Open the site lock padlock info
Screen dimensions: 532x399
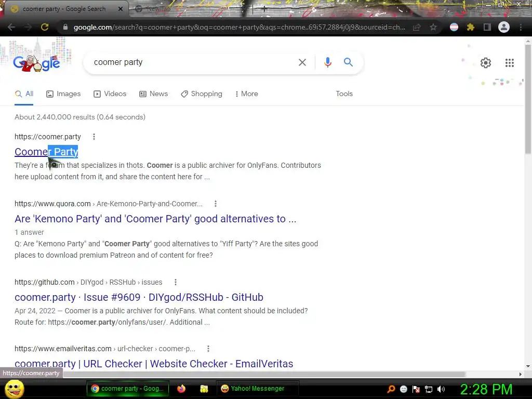tap(65, 27)
